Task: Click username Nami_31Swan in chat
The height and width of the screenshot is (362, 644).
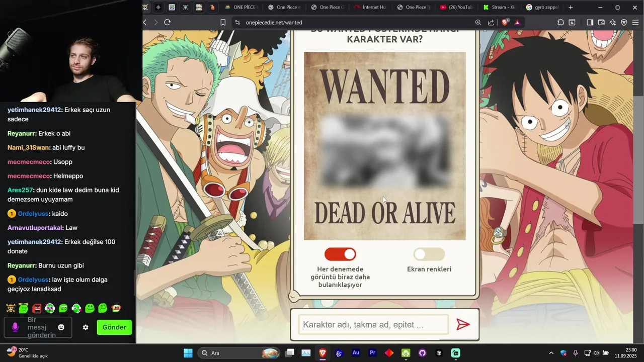Action: (29, 148)
